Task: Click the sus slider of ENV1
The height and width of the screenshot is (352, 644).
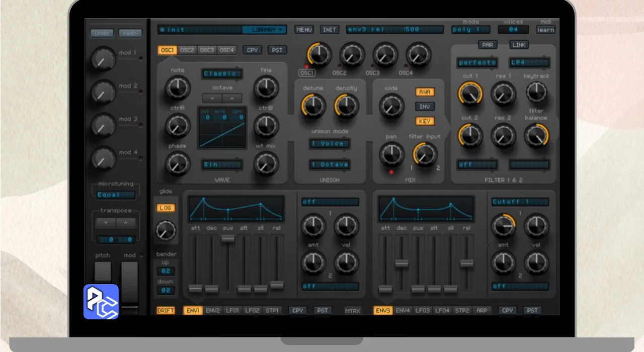Action: [228, 238]
